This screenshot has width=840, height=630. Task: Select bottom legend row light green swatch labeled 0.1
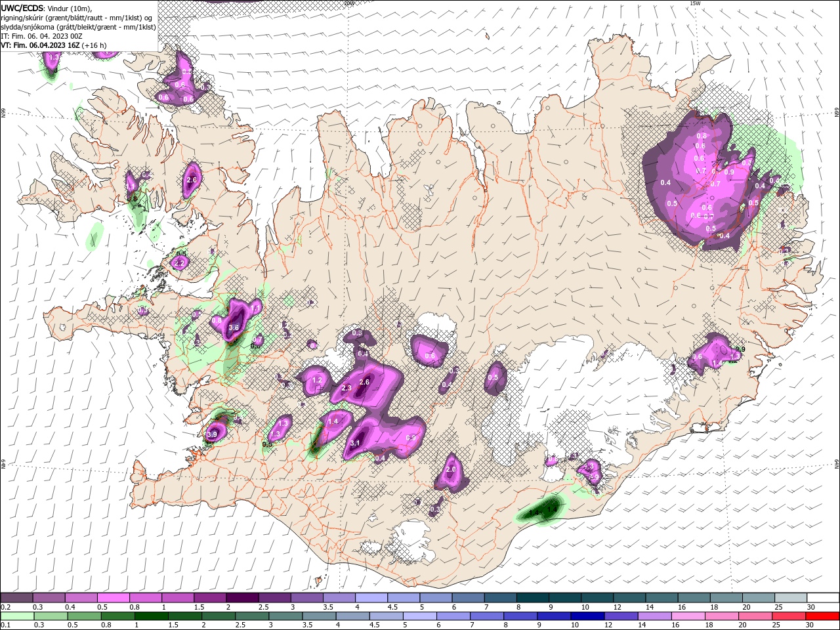(x=17, y=616)
